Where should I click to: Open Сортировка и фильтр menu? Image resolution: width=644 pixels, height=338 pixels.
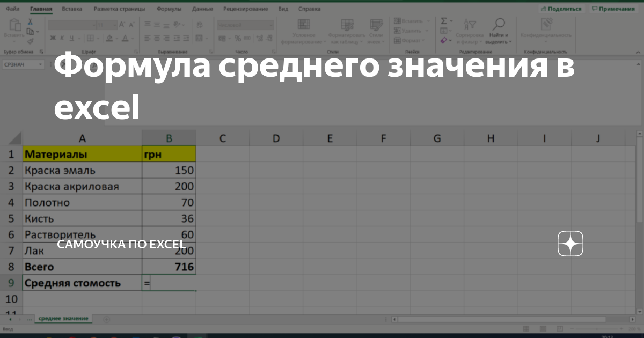click(470, 31)
